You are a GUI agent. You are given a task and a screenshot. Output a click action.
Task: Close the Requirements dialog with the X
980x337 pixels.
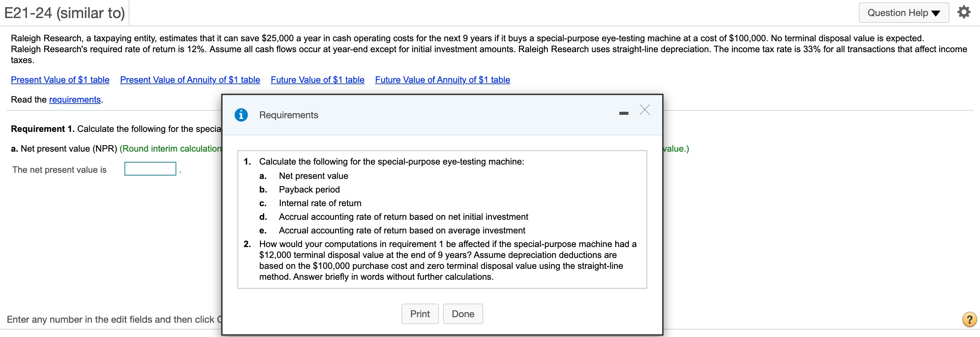tap(644, 110)
